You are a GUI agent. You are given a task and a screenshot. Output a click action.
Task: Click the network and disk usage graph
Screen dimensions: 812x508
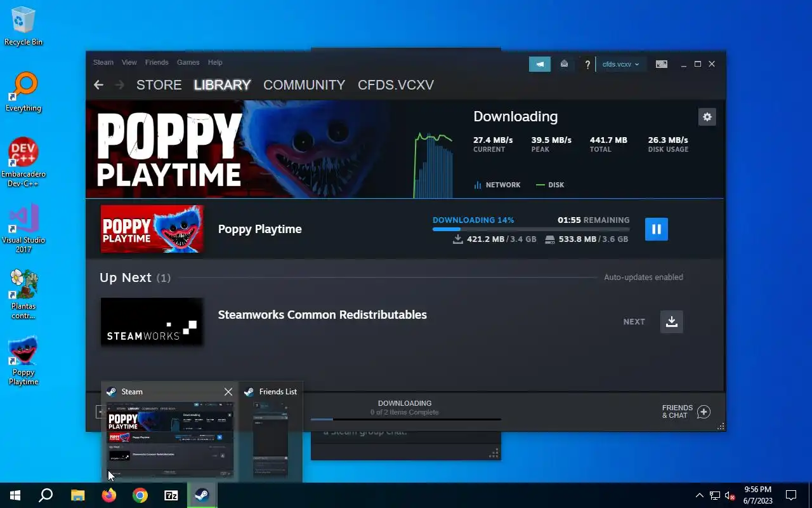[x=433, y=165]
